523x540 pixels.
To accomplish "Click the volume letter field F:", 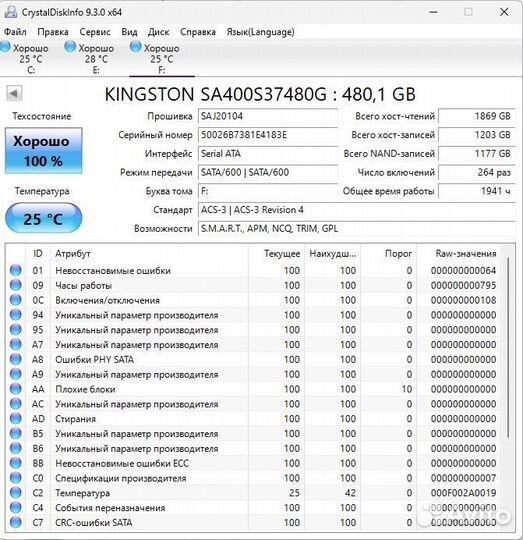I will [268, 191].
